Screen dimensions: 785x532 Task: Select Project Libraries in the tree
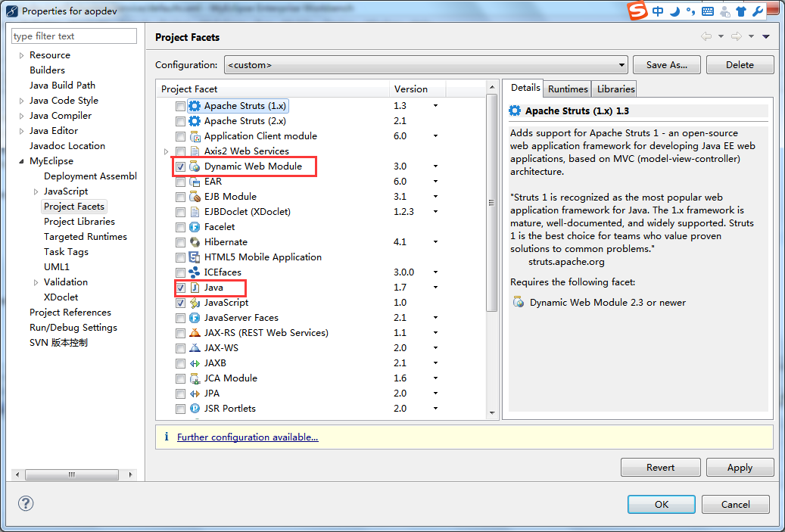(79, 221)
